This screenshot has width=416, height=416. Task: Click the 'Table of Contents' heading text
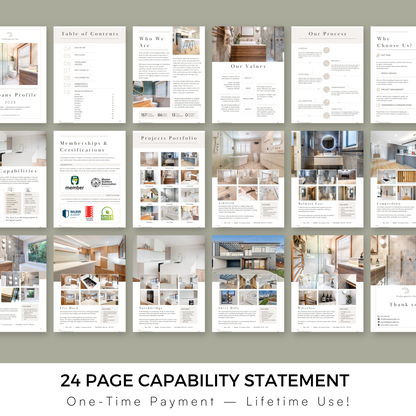90,34
